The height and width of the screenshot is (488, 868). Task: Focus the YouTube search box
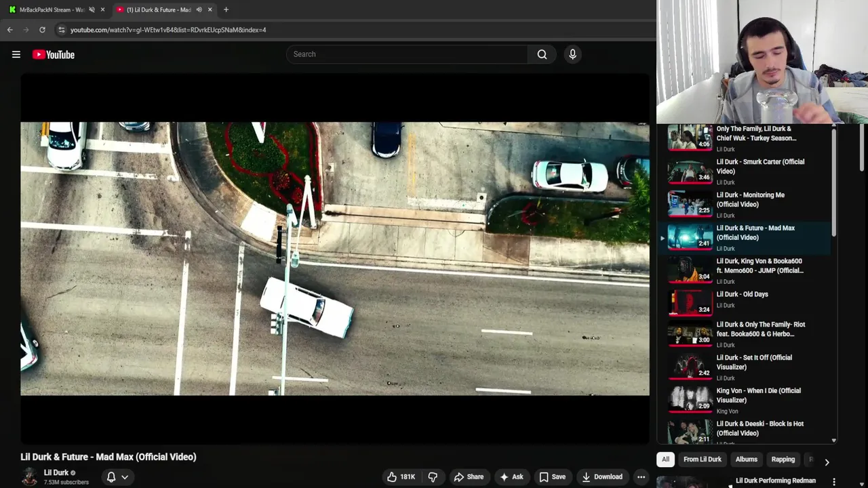(x=407, y=54)
